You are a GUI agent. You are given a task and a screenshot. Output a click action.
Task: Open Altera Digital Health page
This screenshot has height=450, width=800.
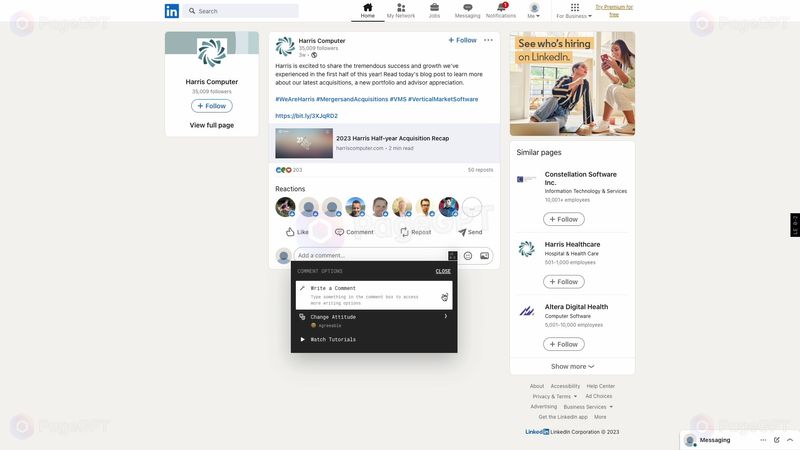click(577, 307)
